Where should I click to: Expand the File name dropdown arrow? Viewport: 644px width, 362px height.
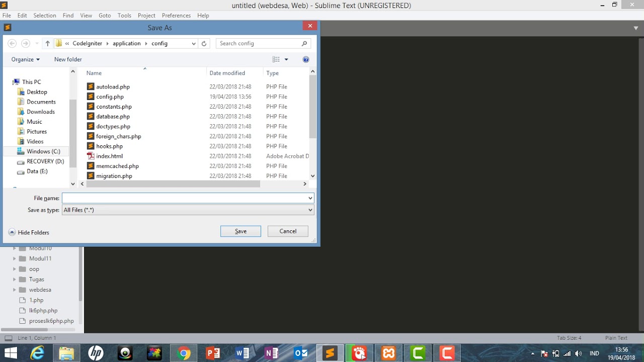click(310, 198)
